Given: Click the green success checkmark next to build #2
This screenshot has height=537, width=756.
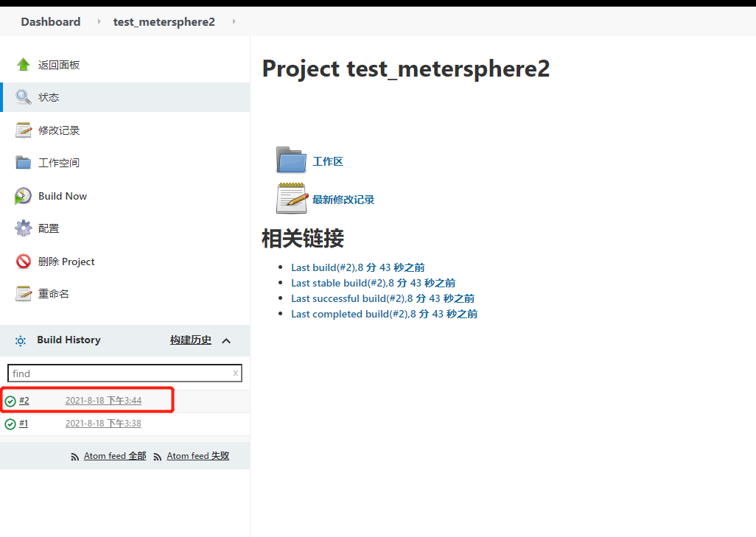Looking at the screenshot, I should coord(10,401).
